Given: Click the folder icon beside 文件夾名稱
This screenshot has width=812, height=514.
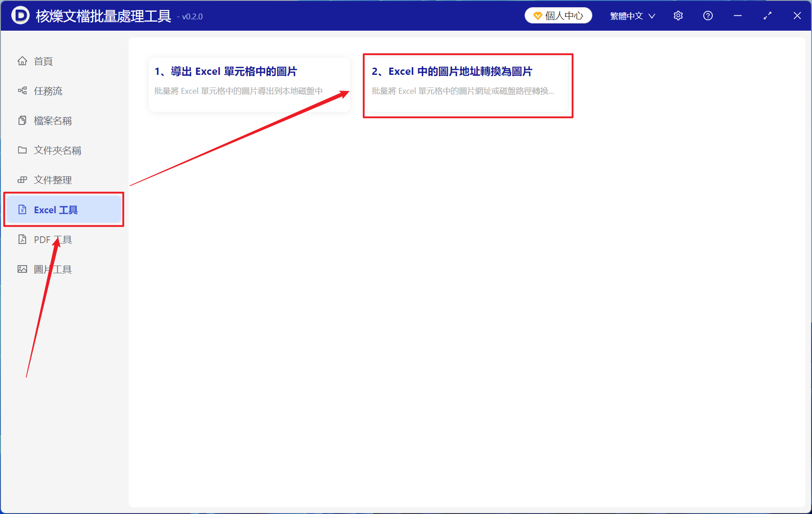Looking at the screenshot, I should pos(22,150).
